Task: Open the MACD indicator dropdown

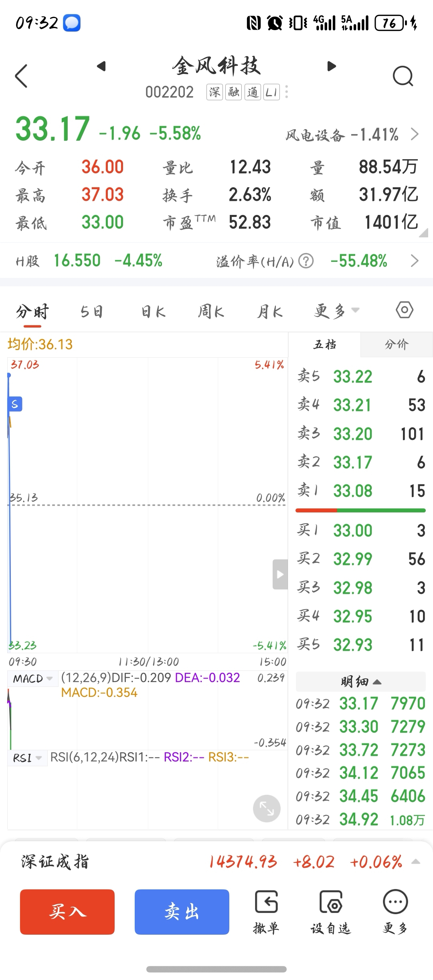Action: tap(33, 678)
